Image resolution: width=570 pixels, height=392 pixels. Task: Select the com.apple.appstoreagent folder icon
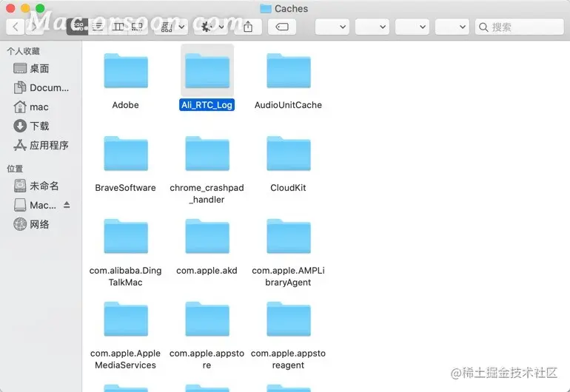click(289, 319)
